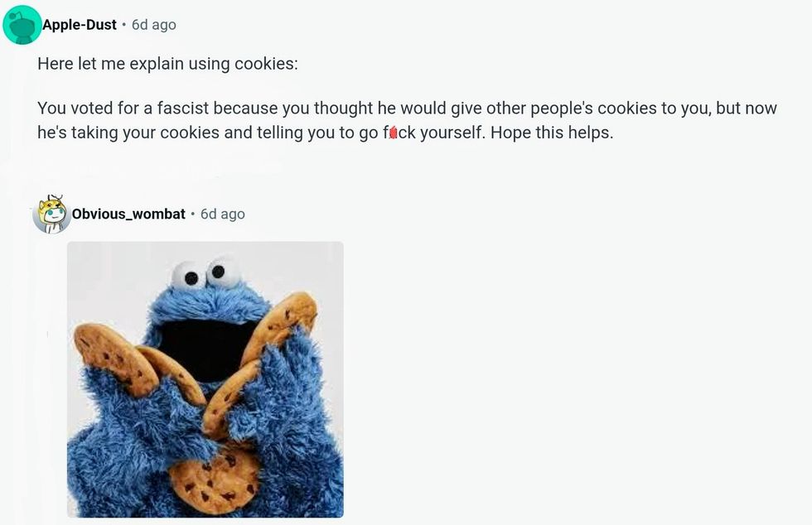Click the word "fascist" in the comment
812x525 pixels.
coord(183,108)
